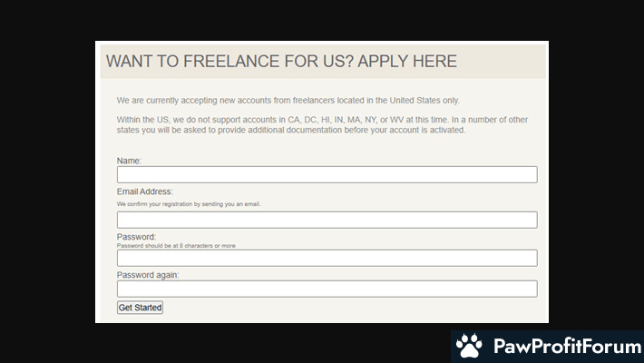Click the 'Password again:' label
This screenshot has width=644, height=363.
click(x=149, y=275)
